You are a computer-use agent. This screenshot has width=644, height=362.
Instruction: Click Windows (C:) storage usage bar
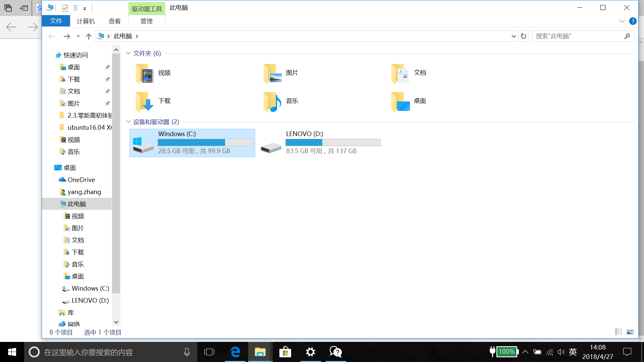pyautogui.click(x=205, y=142)
